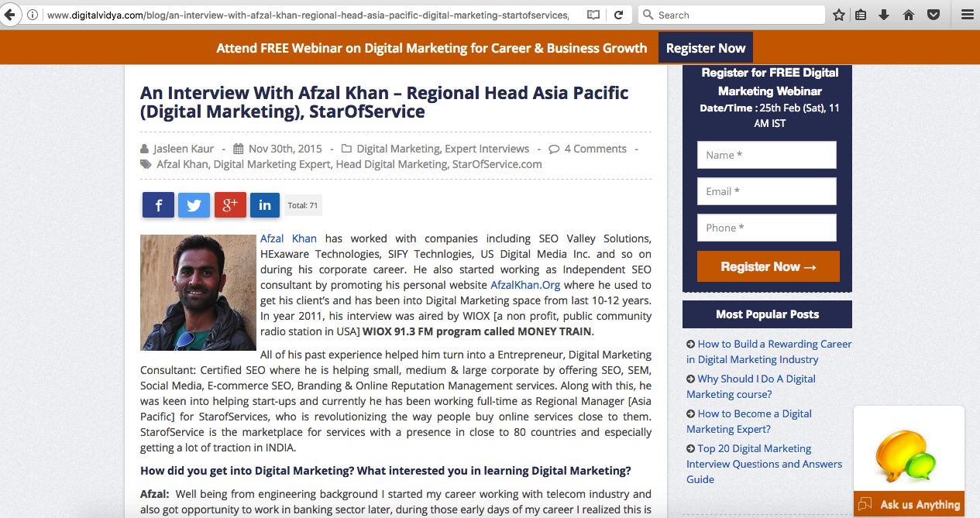Share the article on Facebook

pos(158,204)
